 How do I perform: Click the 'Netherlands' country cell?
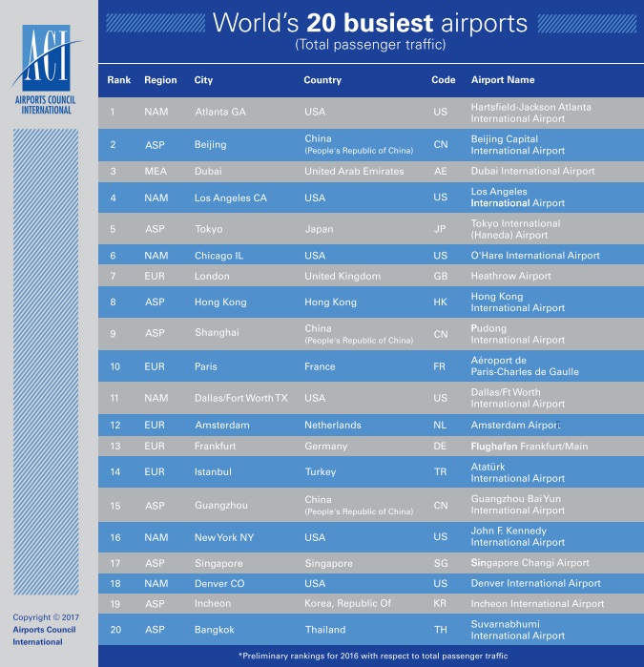[333, 425]
